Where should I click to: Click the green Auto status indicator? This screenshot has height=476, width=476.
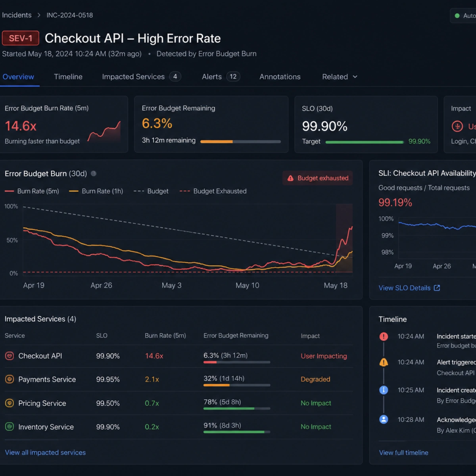(x=457, y=15)
